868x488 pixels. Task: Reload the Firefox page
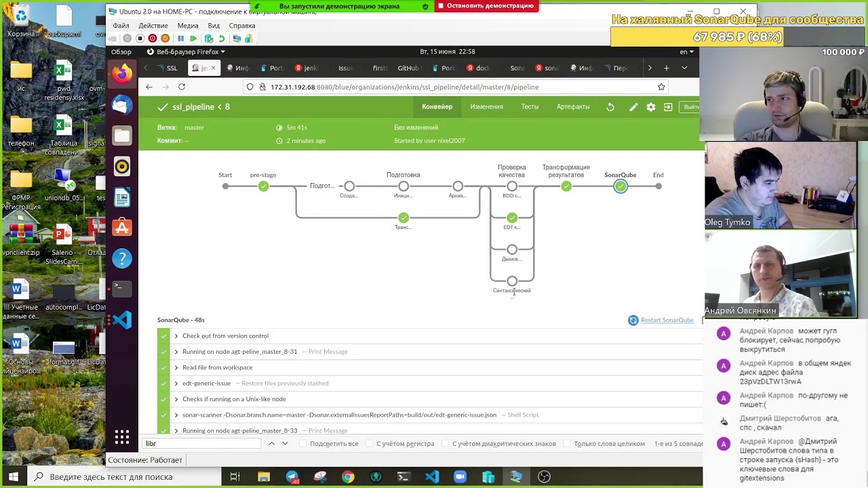pyautogui.click(x=182, y=87)
